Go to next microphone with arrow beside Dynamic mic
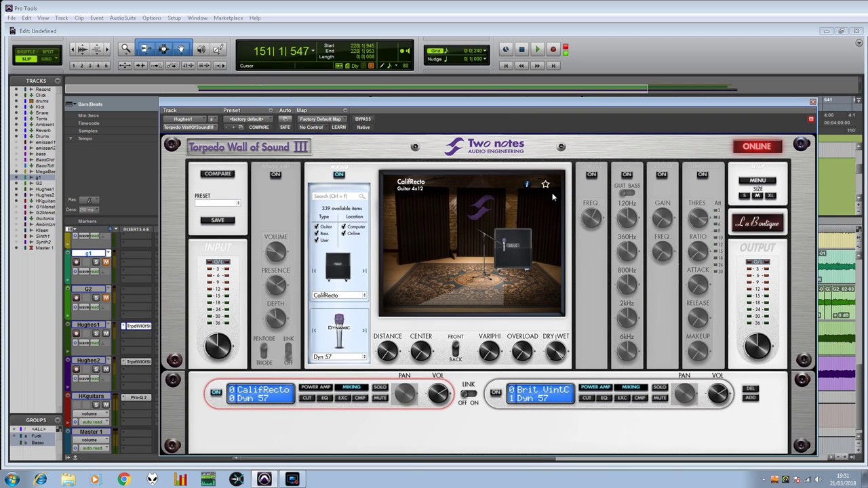The width and height of the screenshot is (868, 488). tap(364, 330)
